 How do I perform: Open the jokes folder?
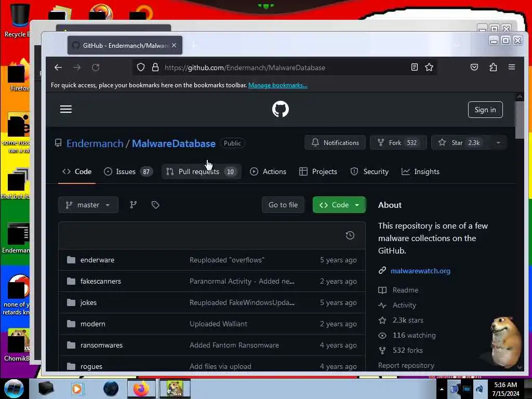[88, 303]
